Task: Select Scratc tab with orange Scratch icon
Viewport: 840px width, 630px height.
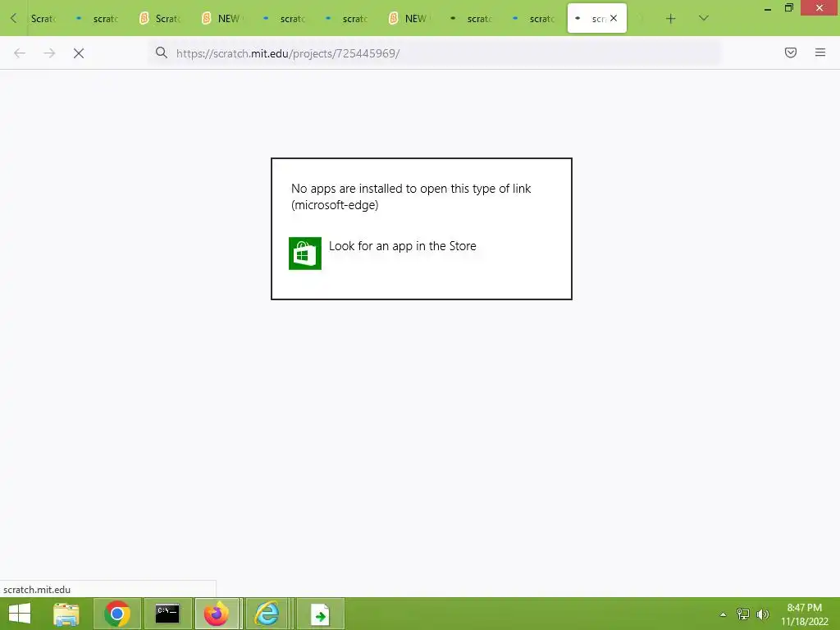Action: (160, 19)
